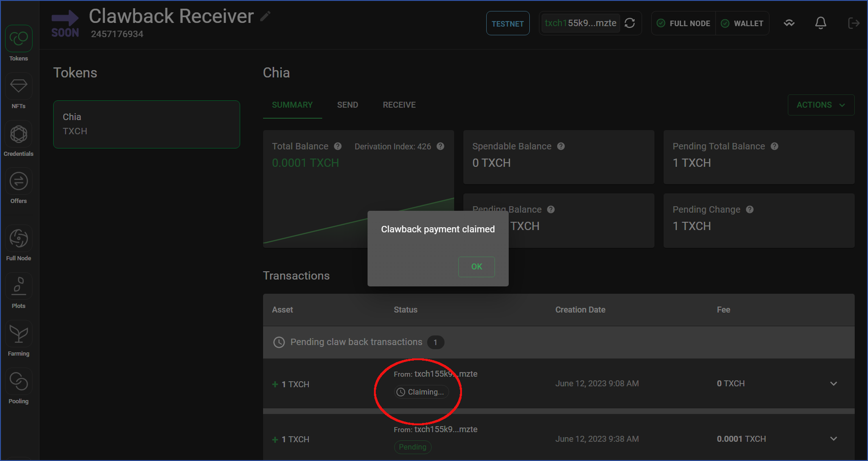Screen dimensions: 868x461
Task: Expand the June 12 9:08 AM transaction
Action: tap(834, 384)
